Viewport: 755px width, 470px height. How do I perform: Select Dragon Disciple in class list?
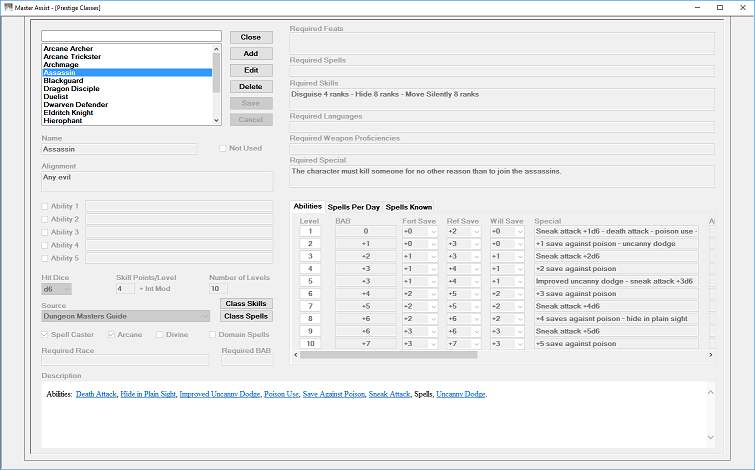tap(127, 89)
